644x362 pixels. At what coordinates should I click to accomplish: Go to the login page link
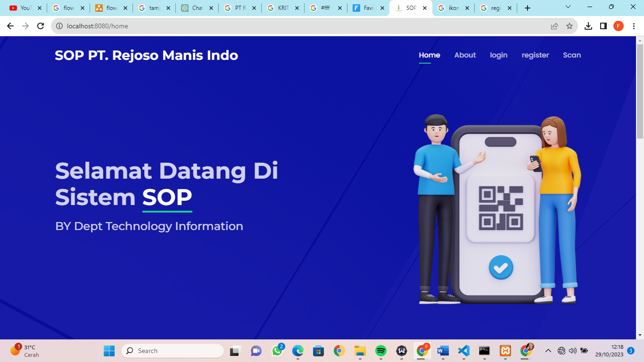[499, 55]
